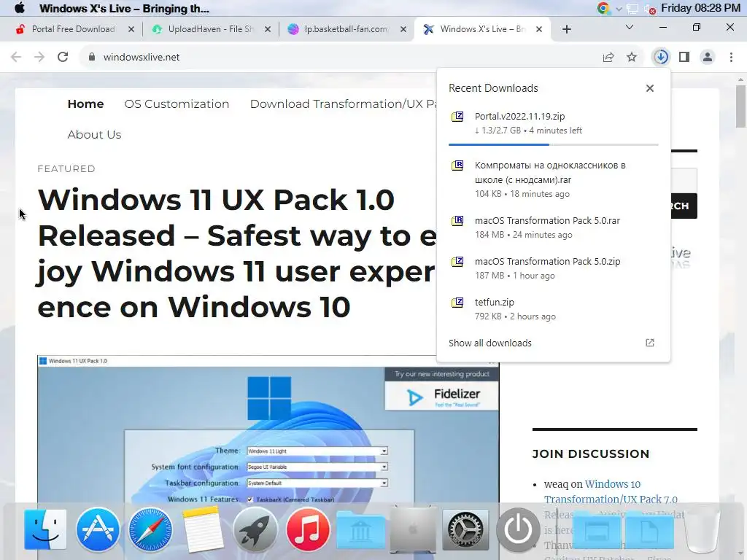Open About Us menu item
This screenshot has width=747, height=560.
coord(94,134)
